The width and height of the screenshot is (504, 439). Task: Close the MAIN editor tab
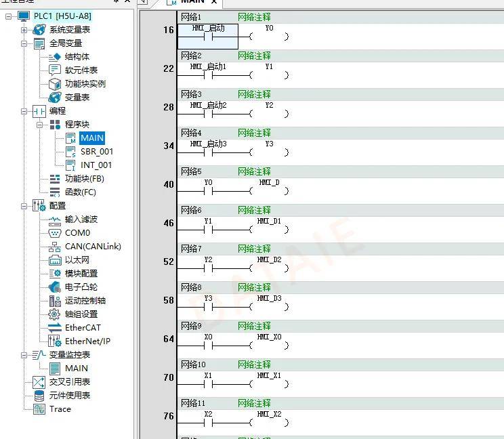click(214, 1)
